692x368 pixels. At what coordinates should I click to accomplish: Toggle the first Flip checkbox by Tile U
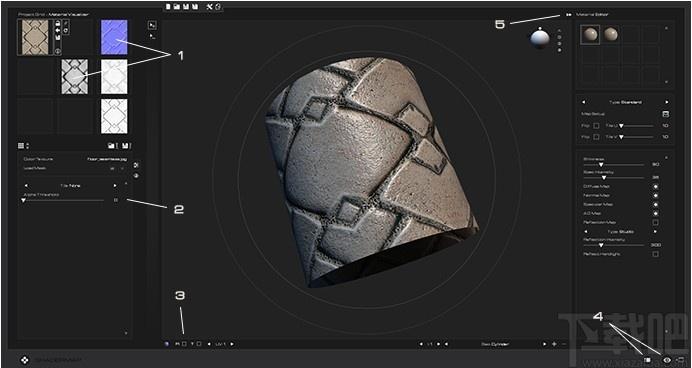596,126
